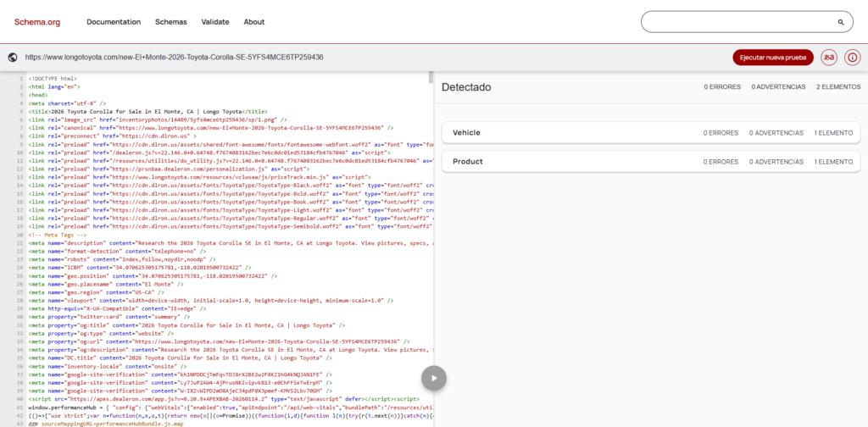The image size is (868, 427).
Task: Open the Validate nav link
Action: (214, 22)
